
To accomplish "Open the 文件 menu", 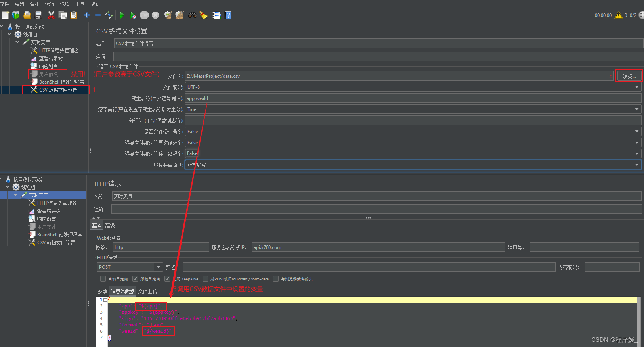I will (x=5, y=4).
